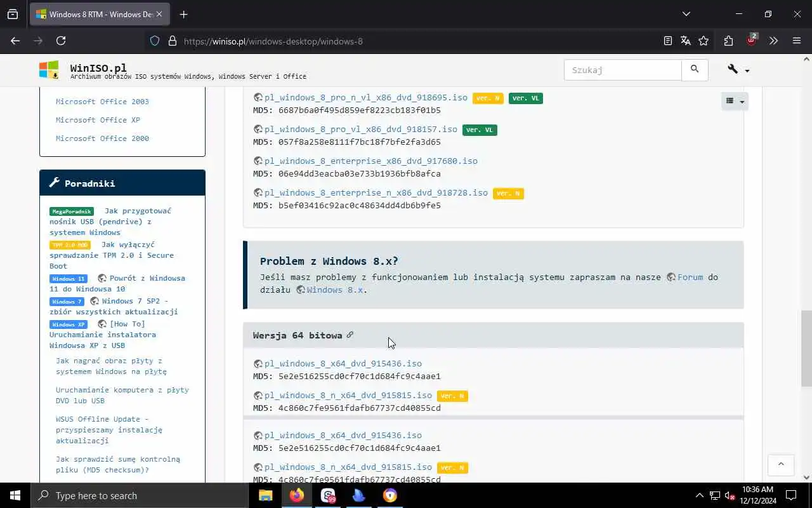Click the taskbar Type here to search box
Image resolution: width=812 pixels, height=508 pixels.
pyautogui.click(x=140, y=495)
